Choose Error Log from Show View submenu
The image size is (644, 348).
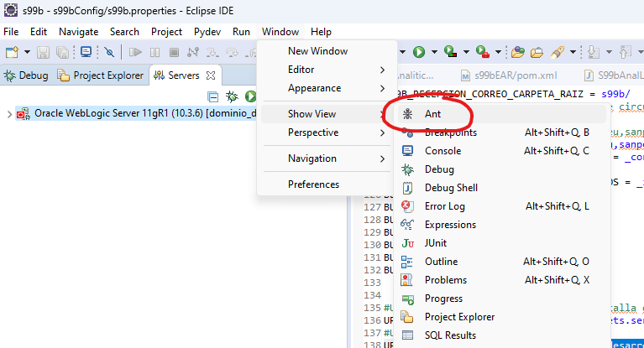[x=501, y=206]
